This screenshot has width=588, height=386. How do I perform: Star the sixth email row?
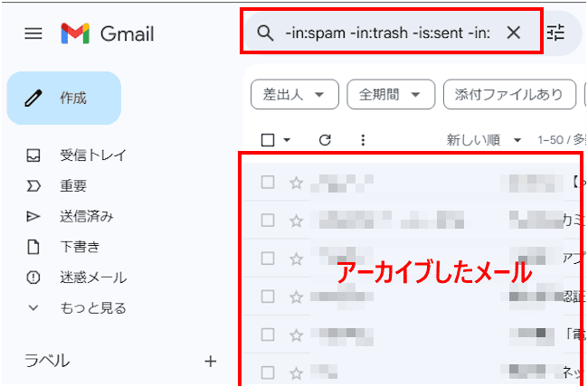[296, 372]
